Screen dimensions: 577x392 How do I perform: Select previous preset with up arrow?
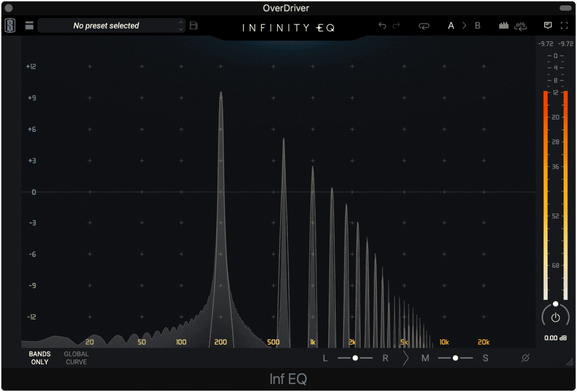point(181,22)
